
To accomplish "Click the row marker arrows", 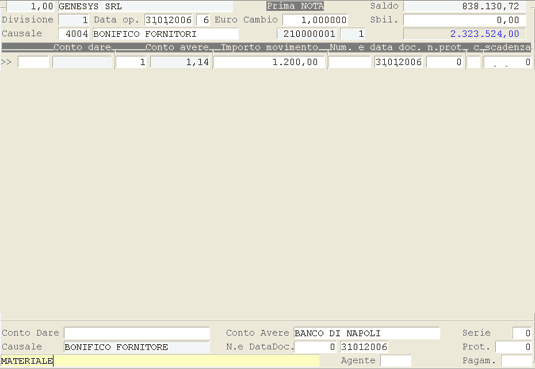I will pos(6,62).
